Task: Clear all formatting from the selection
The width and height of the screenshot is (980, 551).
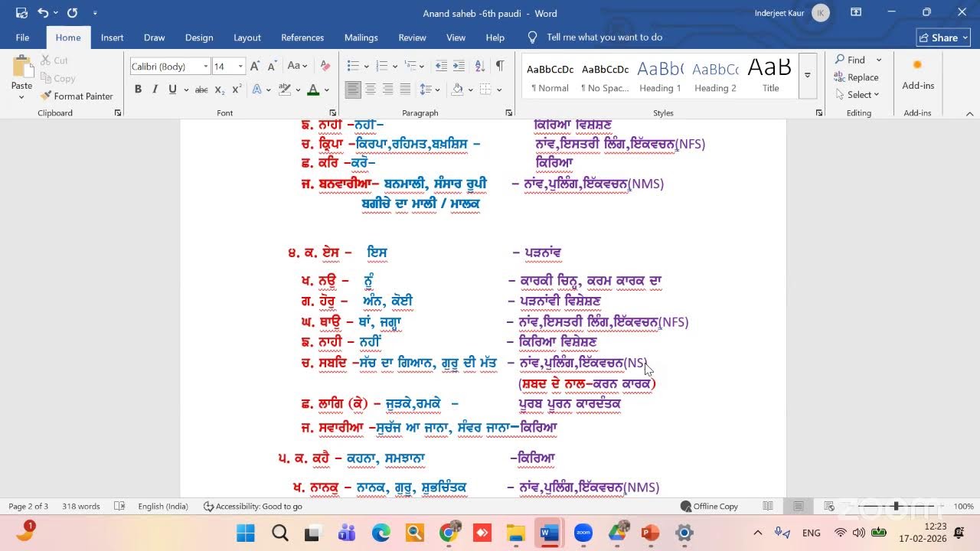Action: 325,67
